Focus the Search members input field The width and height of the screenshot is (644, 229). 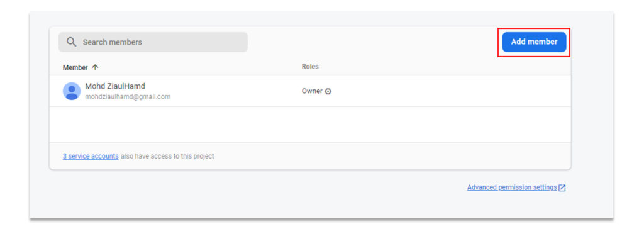153,42
